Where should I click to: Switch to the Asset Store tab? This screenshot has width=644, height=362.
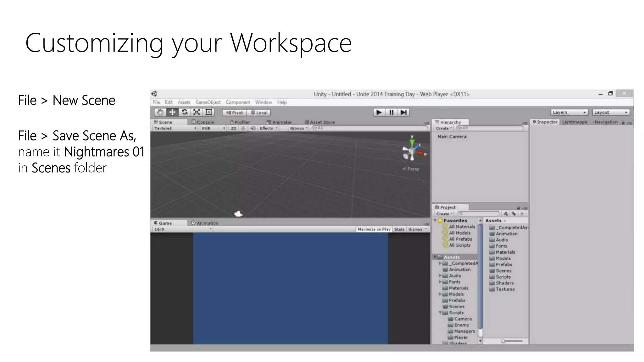coord(320,122)
